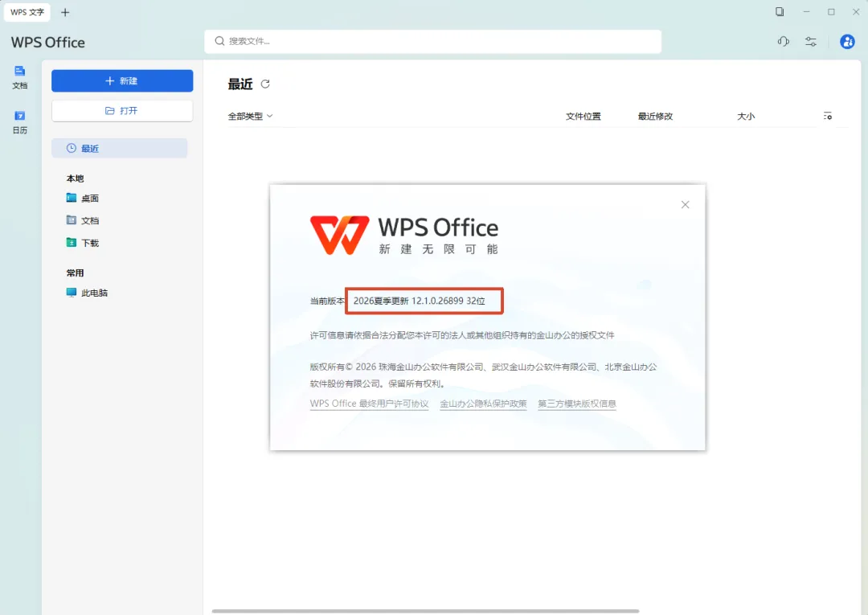Screen dimensions: 868x615
Task: Switch to the WPS 文字 tab
Action: click(x=27, y=12)
